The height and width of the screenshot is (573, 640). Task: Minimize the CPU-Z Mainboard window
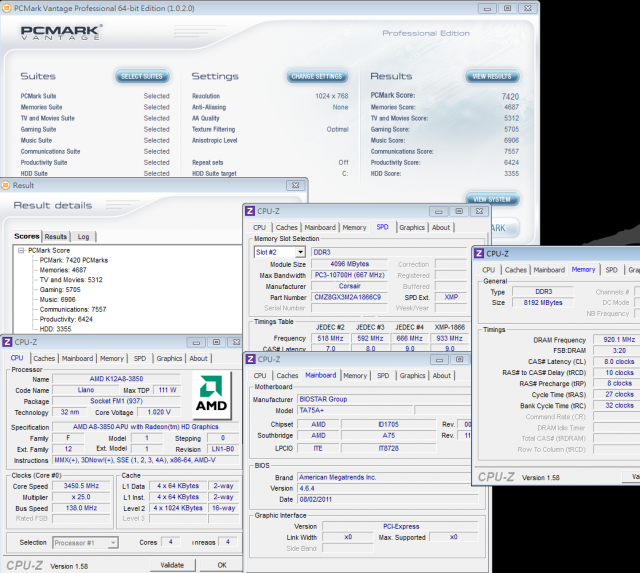440,360
